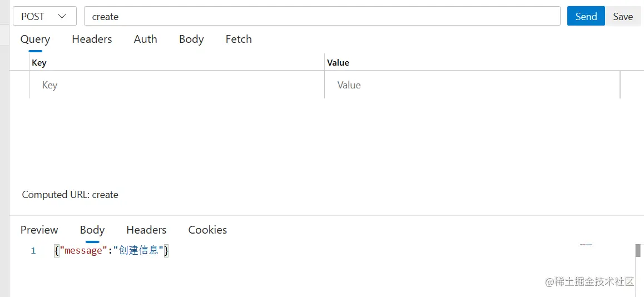Select the Auth tab
644x297 pixels.
145,39
